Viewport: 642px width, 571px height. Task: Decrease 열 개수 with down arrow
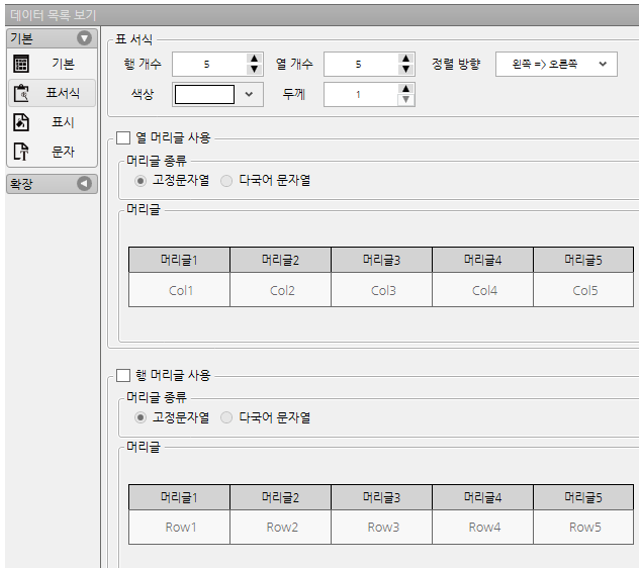406,69
